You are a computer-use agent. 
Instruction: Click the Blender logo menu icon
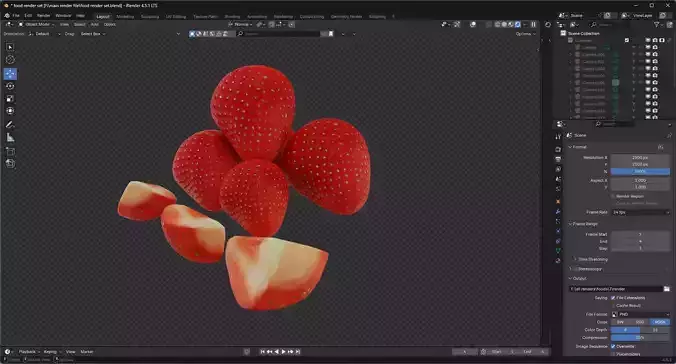point(6,16)
